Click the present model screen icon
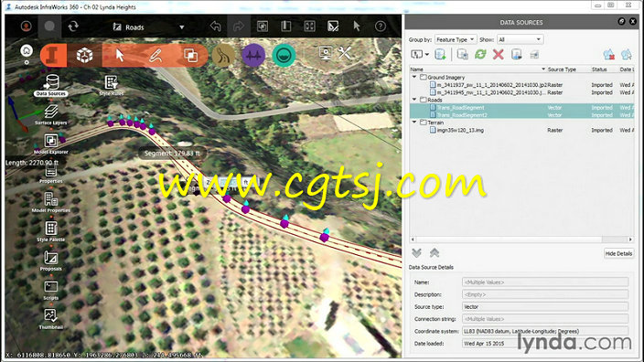Image resolution: width=644 pixels, height=362 pixels. (x=326, y=53)
